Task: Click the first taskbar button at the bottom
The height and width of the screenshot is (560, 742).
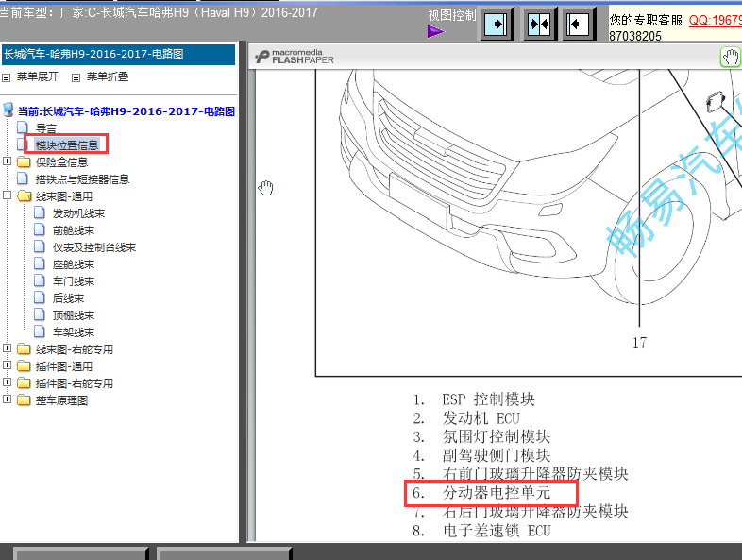Action: pyautogui.click(x=80, y=553)
